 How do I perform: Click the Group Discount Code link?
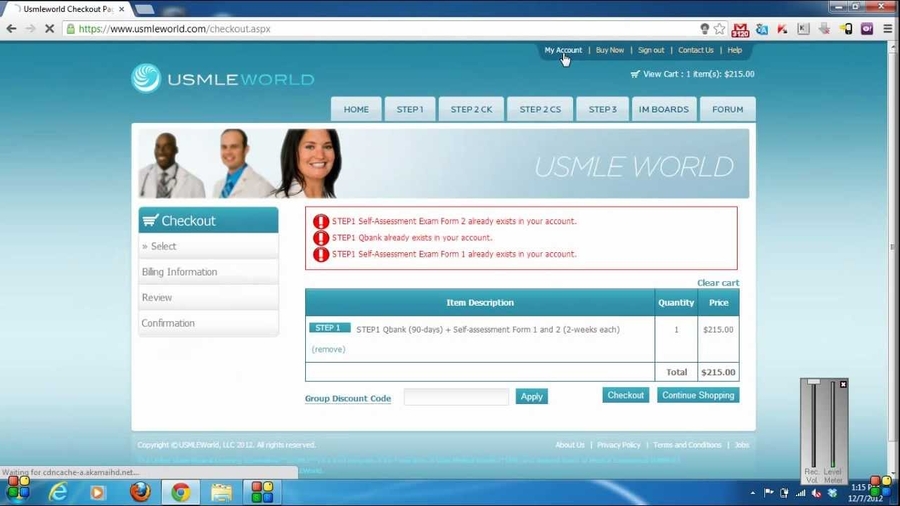coord(348,398)
